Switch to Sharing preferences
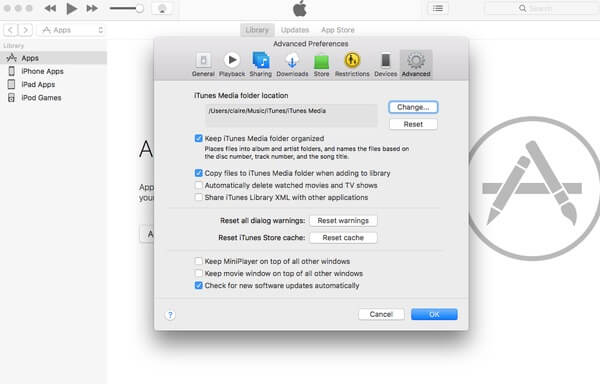Viewport: 600px width, 384px height. point(261,64)
